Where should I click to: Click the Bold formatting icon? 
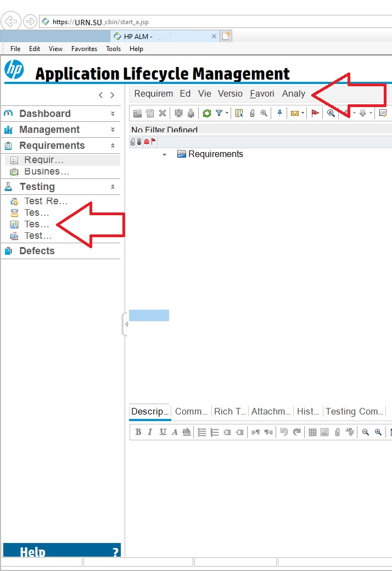[138, 432]
